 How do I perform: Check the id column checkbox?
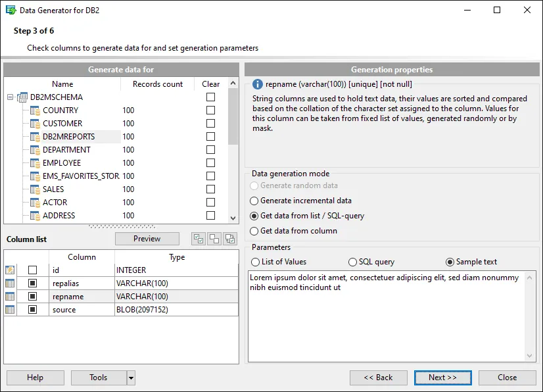click(x=33, y=270)
